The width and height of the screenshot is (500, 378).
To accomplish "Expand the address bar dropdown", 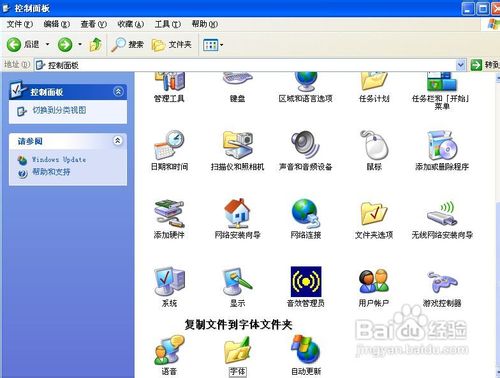I will coord(461,65).
